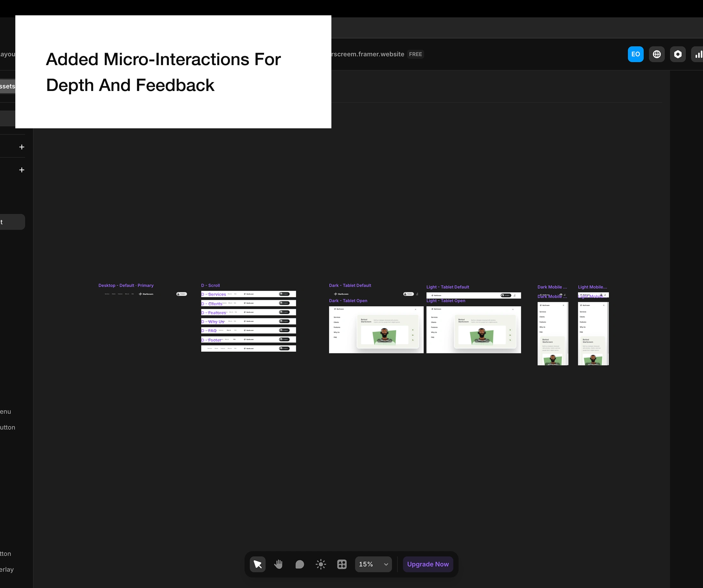Click the Upgrade Now button
Screen dimensions: 703x588
click(428, 564)
